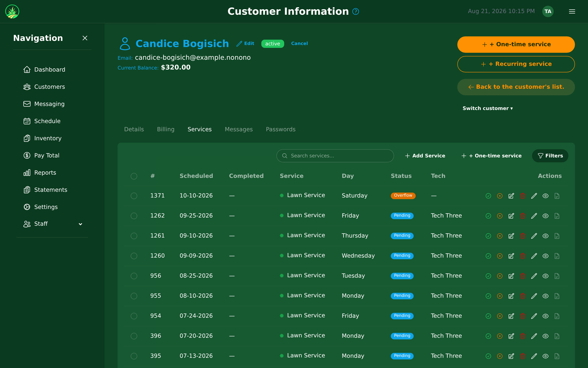Click Add Service in table toolbar
The width and height of the screenshot is (588, 368).
tap(425, 156)
